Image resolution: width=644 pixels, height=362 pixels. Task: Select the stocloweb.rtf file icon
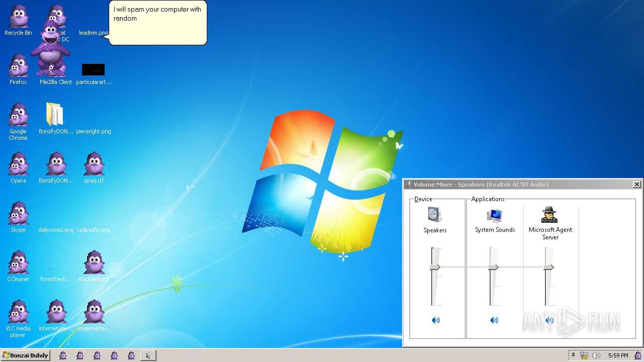coord(94,266)
